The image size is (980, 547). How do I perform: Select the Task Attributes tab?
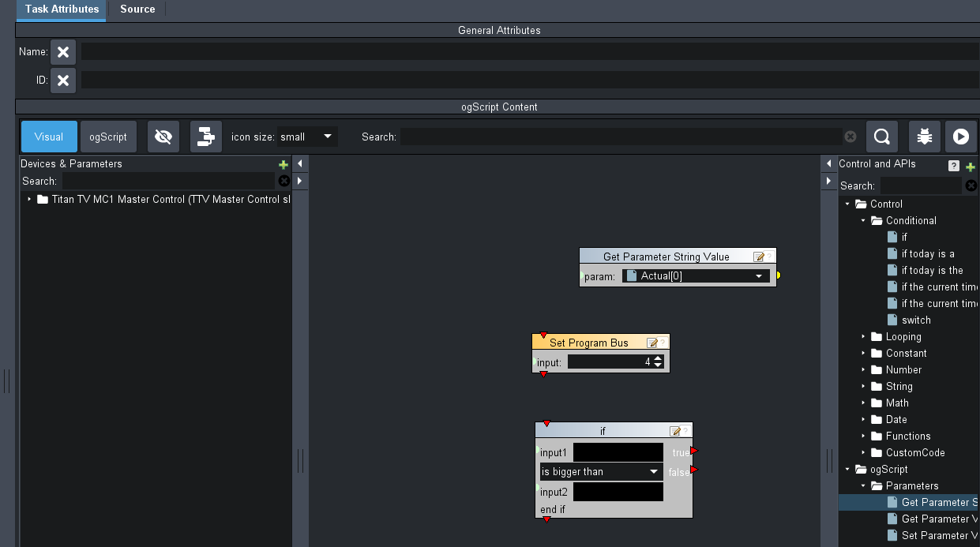(62, 9)
